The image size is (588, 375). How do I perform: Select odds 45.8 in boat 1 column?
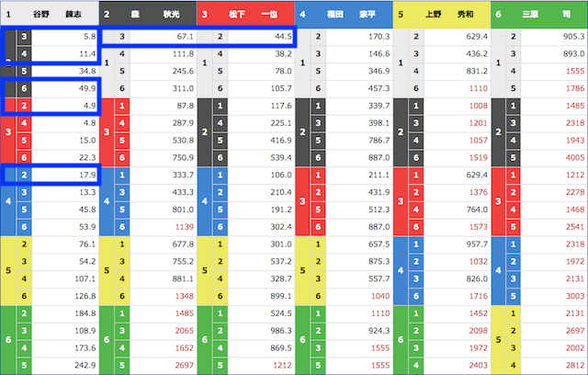(87, 210)
